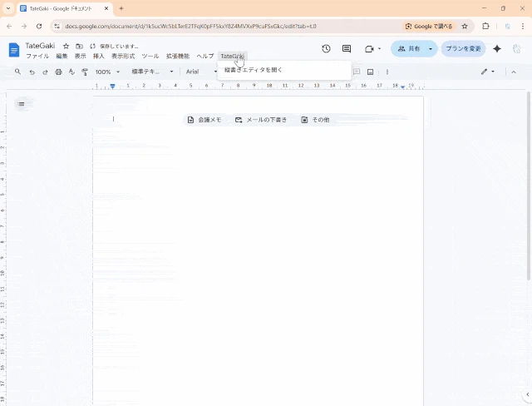The width and height of the screenshot is (532, 406).
Task: Click the left indent marker on the ruler
Action: (113, 87)
